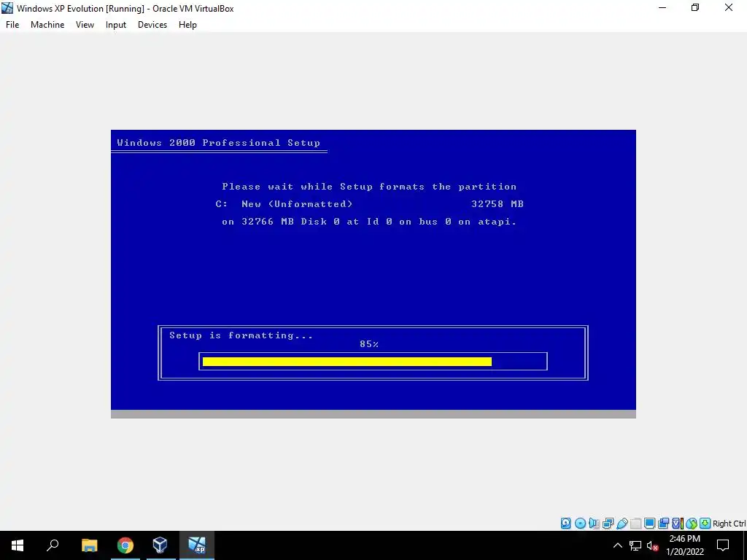This screenshot has height=560, width=747.
Task: Minimize the VirtualBox window
Action: coord(662,8)
